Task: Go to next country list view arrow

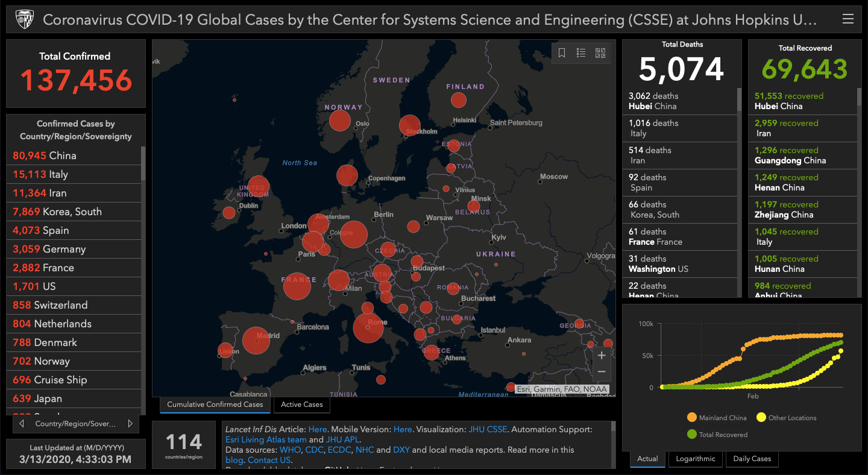Action: (130, 424)
